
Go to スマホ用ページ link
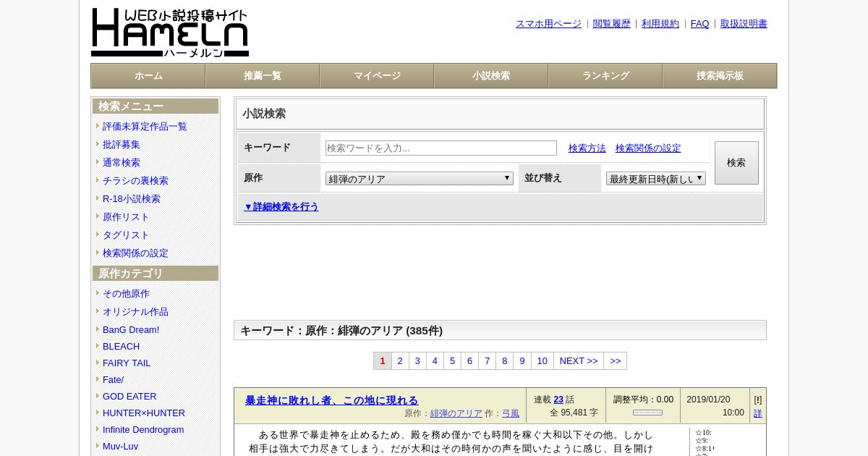548,23
